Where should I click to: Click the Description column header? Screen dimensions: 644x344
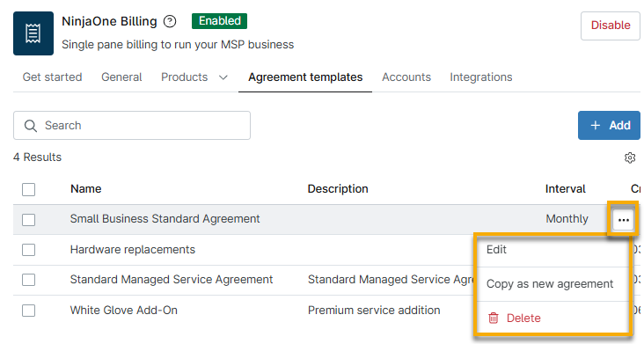tap(338, 189)
